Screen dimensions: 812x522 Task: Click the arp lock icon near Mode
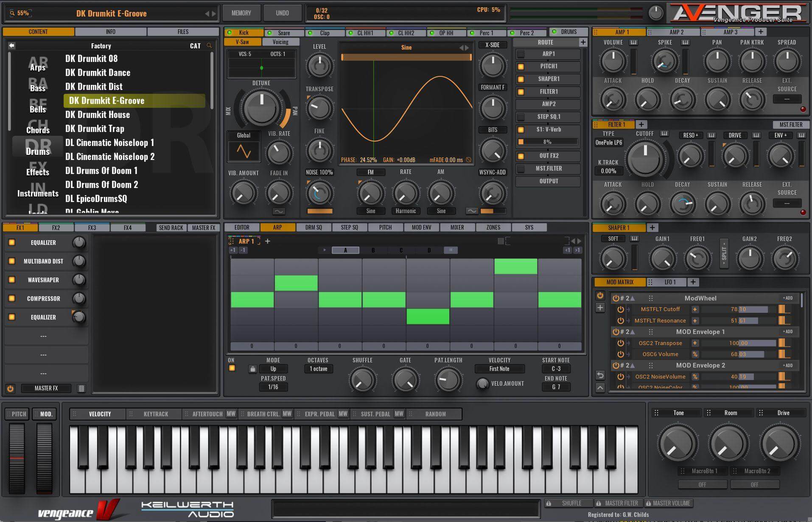pyautogui.click(x=252, y=369)
